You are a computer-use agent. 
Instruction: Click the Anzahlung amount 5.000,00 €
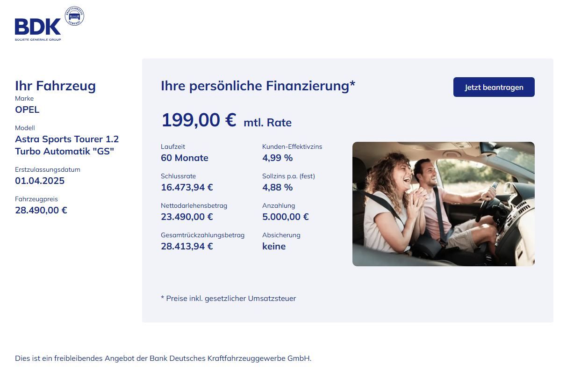click(x=286, y=217)
